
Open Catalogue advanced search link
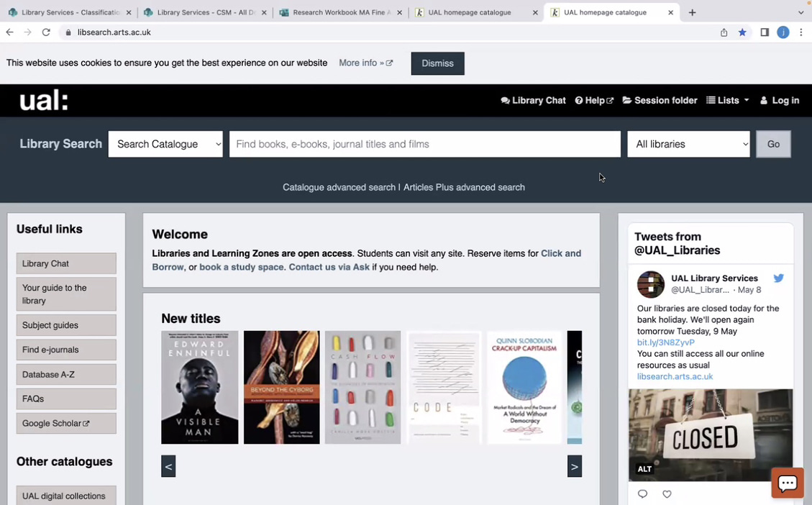(x=339, y=187)
